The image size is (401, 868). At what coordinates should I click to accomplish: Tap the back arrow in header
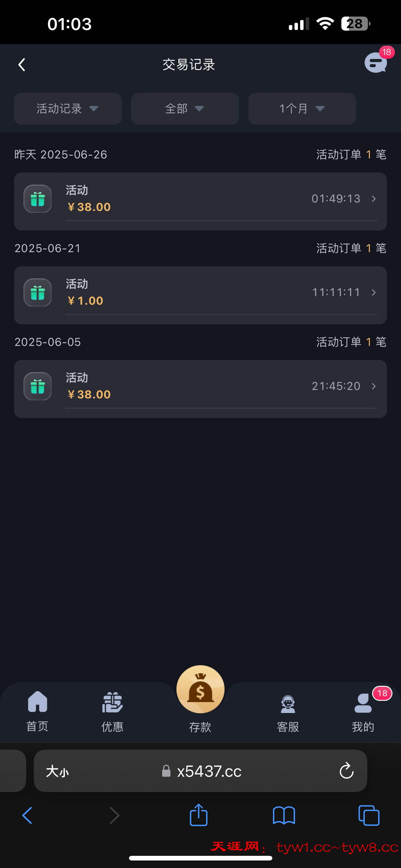tap(22, 65)
